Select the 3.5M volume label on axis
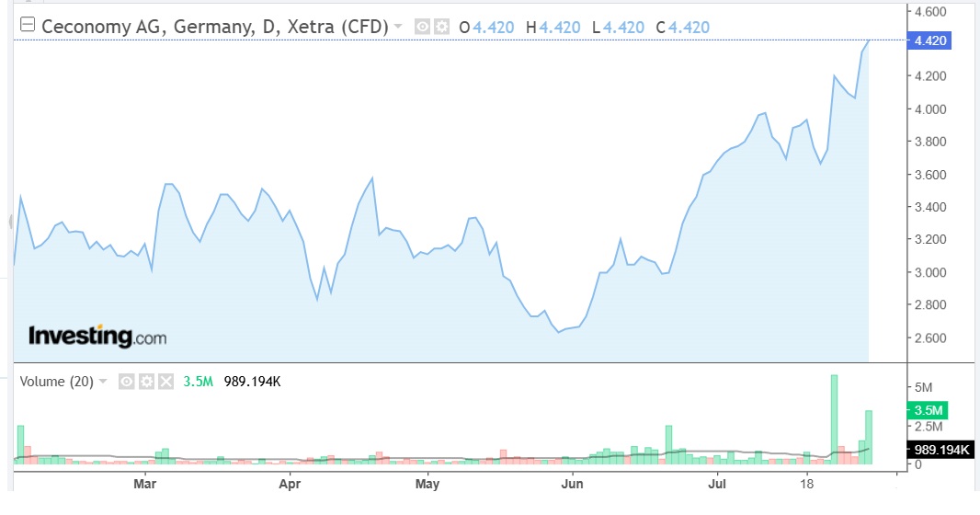This screenshot has height=515, width=980. point(928,410)
